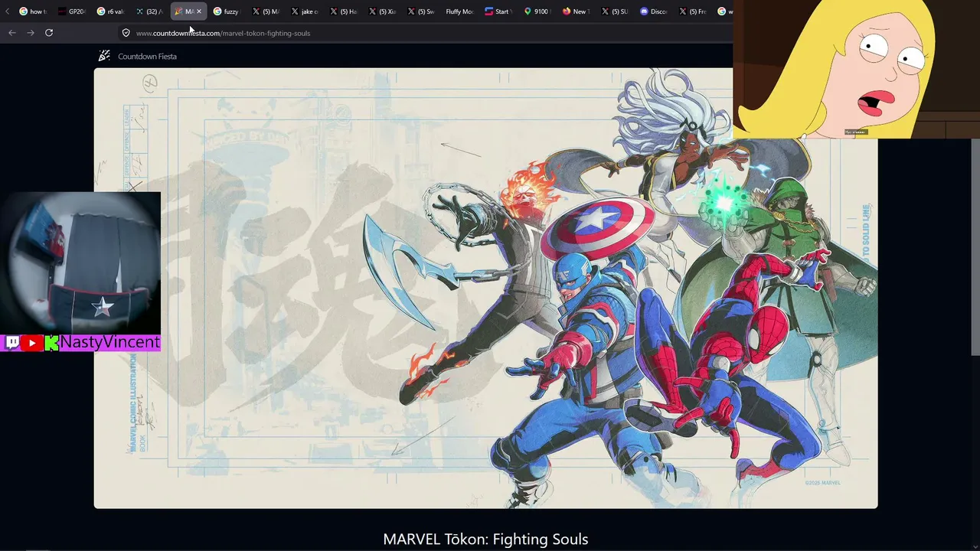Go back to the previous page
The image size is (980, 551).
pos(12,33)
